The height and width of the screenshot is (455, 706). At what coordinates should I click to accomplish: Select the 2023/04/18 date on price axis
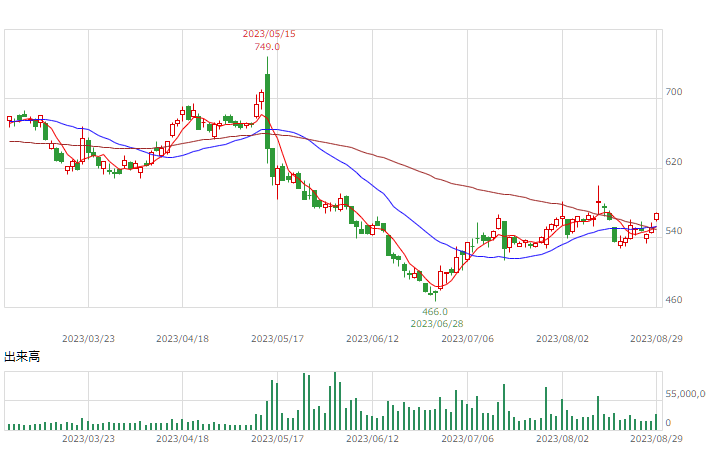coord(182,338)
